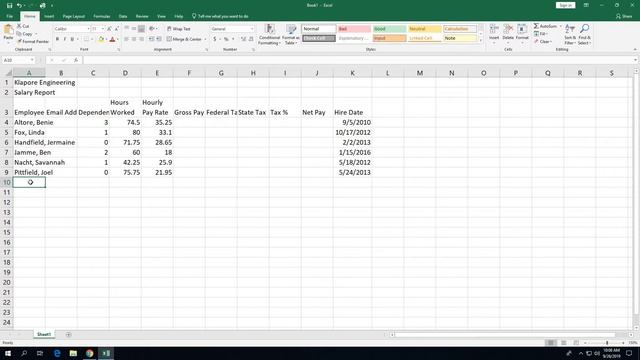The width and height of the screenshot is (640, 360).
Task: Increase Indent in Alignment group
Action: pos(159,39)
